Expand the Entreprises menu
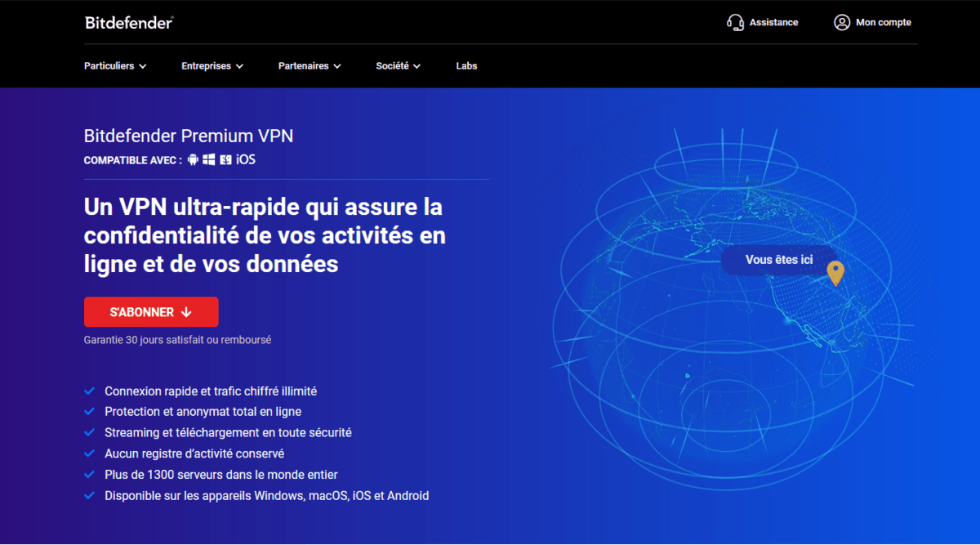The width and height of the screenshot is (980, 545). point(212,66)
